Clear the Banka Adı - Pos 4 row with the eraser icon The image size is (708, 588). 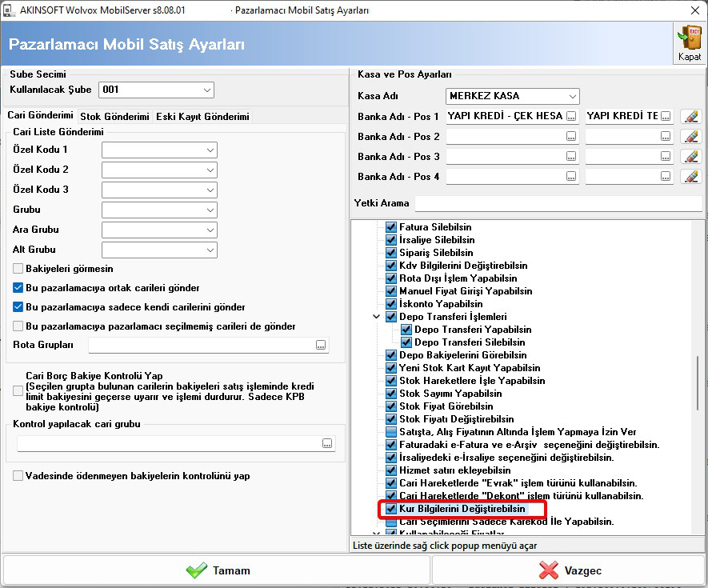[x=691, y=176]
